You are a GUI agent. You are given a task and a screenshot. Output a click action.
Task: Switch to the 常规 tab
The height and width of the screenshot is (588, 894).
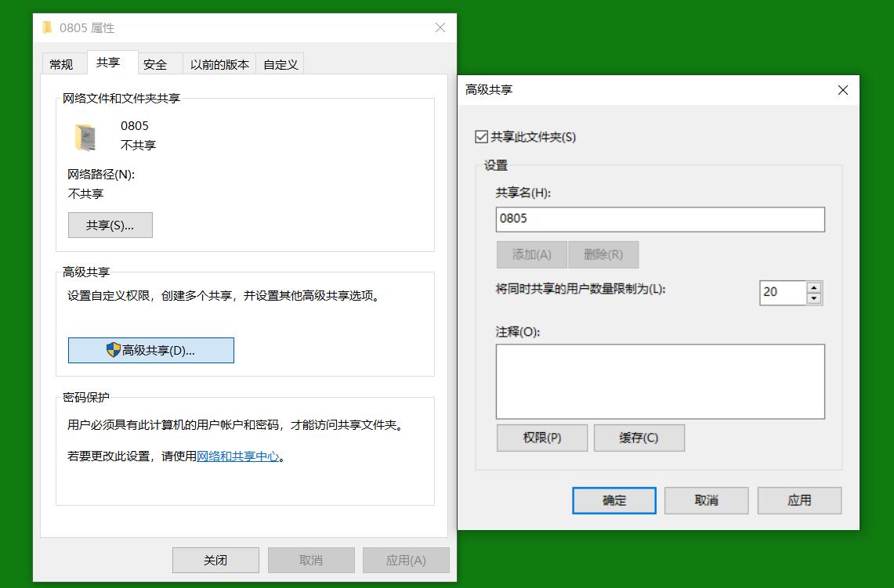(x=63, y=63)
